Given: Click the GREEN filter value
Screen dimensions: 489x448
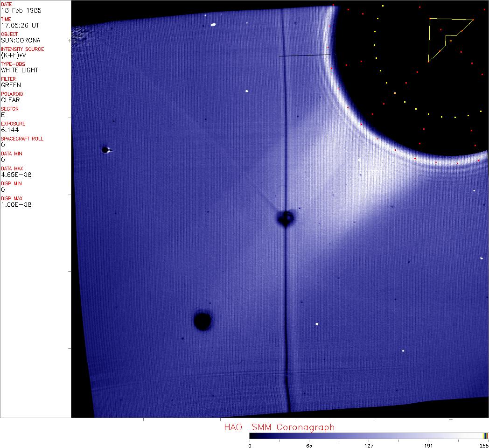Looking at the screenshot, I should click(x=11, y=85).
